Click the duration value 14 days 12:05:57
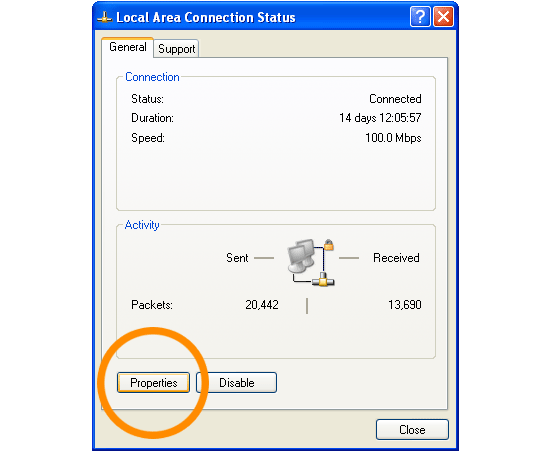This screenshot has height=453, width=550. [380, 118]
